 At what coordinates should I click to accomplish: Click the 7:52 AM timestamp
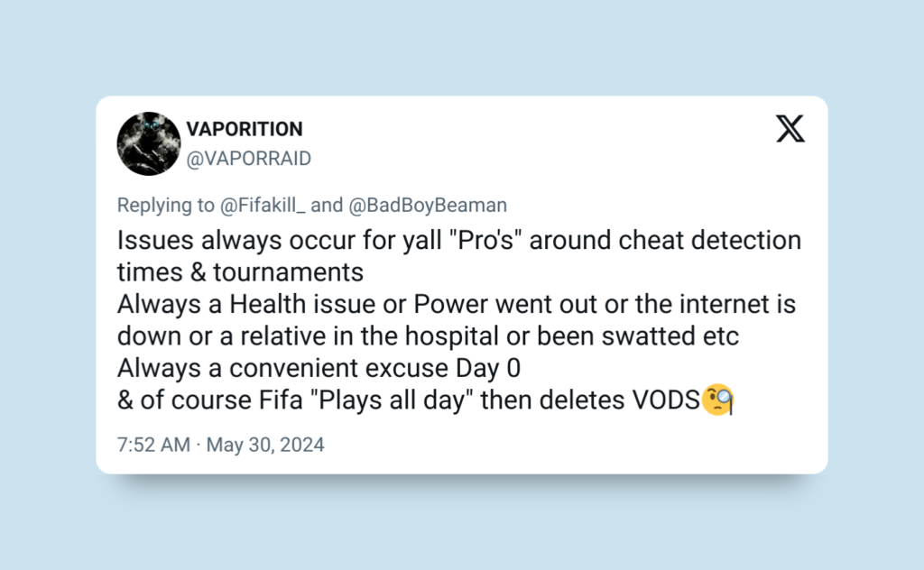[153, 445]
